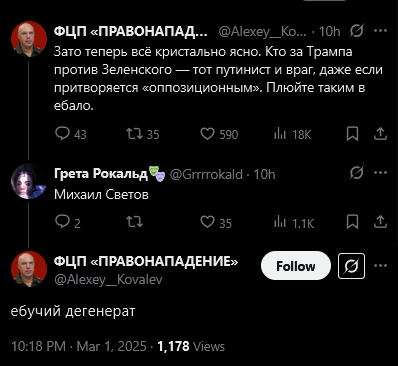The width and height of the screenshot is (398, 366).
Task: Open more options on the first tweet
Action: pos(380,31)
